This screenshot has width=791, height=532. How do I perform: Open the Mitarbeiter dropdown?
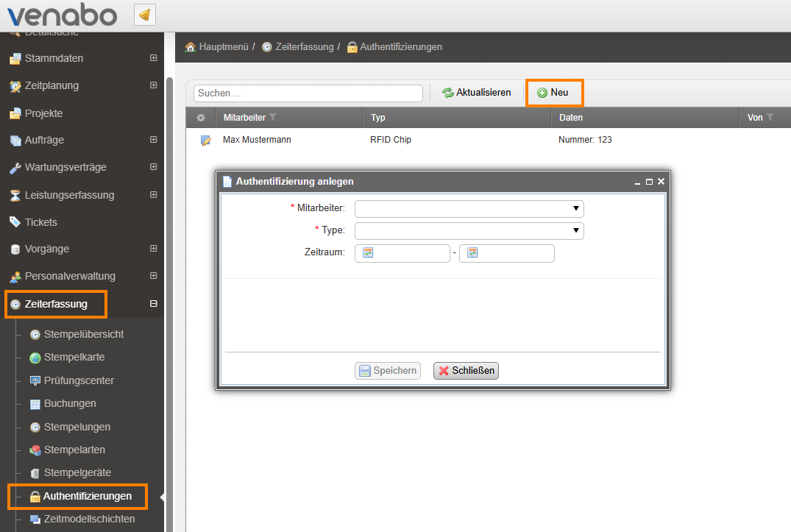pos(469,209)
